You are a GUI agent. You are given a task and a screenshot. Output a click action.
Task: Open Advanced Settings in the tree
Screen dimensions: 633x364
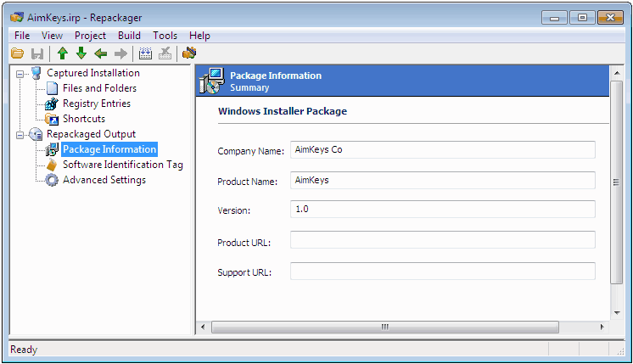pyautogui.click(x=104, y=180)
